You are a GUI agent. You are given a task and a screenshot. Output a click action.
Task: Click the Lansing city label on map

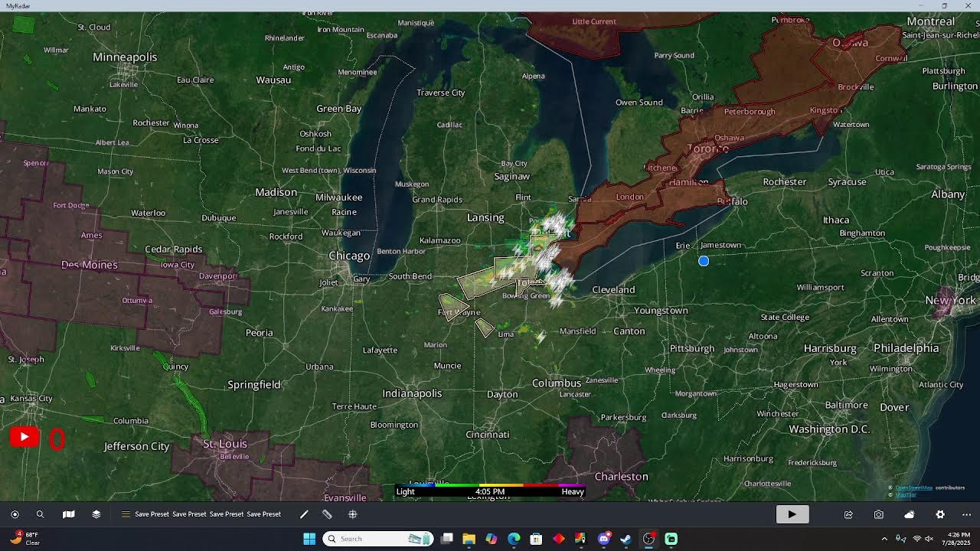point(486,218)
